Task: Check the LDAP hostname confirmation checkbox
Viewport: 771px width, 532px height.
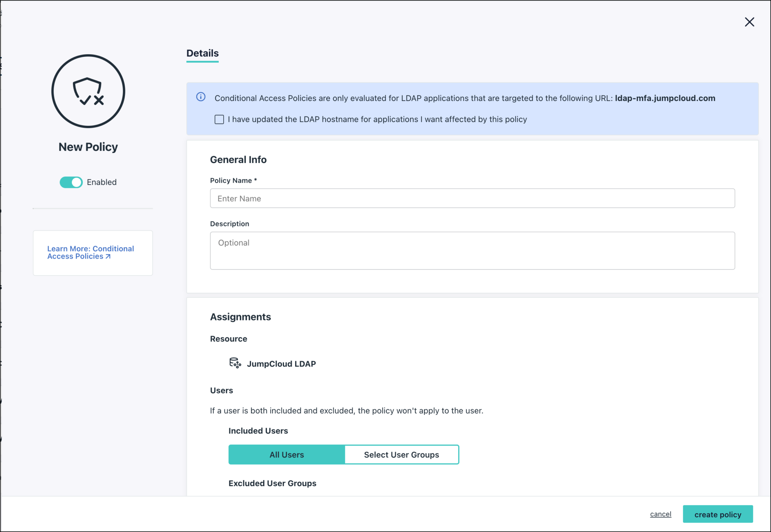Action: (219, 119)
